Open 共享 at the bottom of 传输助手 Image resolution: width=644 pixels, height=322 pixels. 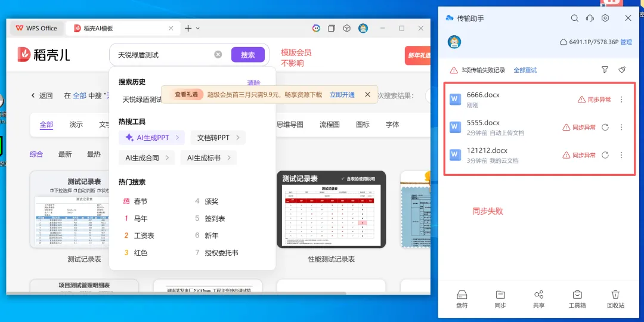539,299
